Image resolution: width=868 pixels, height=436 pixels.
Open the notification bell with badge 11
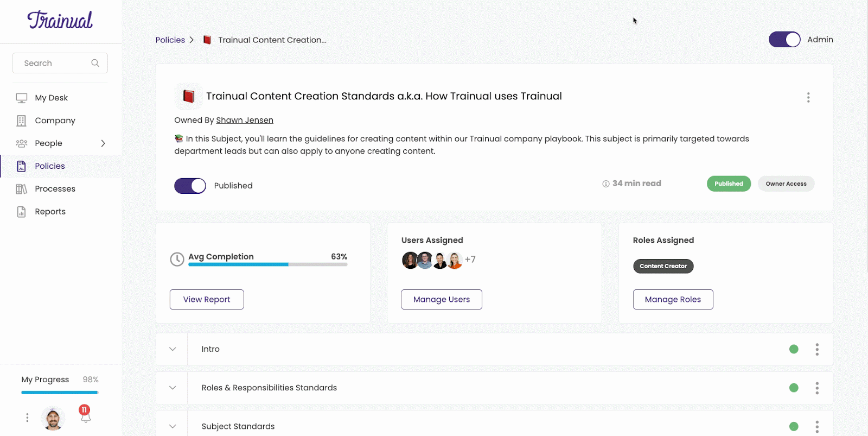point(84,416)
